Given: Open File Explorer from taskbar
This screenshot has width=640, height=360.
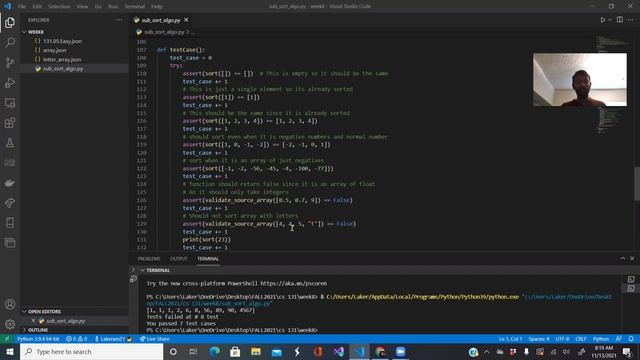Looking at the screenshot, I should (x=256, y=351).
